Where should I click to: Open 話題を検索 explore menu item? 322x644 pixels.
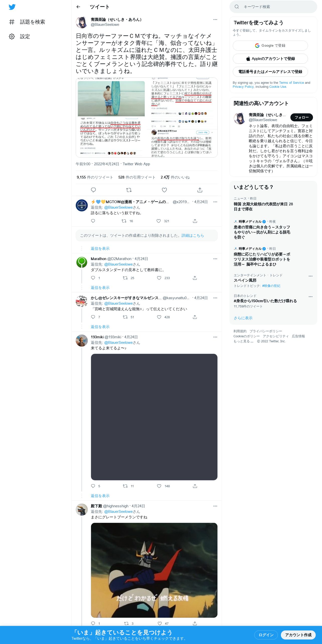(27, 22)
